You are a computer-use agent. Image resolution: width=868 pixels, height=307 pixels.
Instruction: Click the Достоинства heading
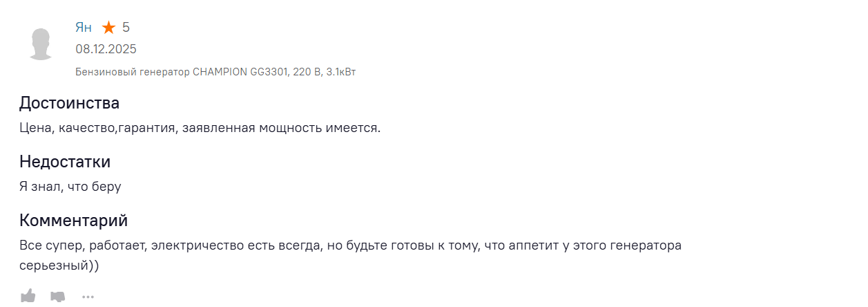pyautogui.click(x=69, y=104)
